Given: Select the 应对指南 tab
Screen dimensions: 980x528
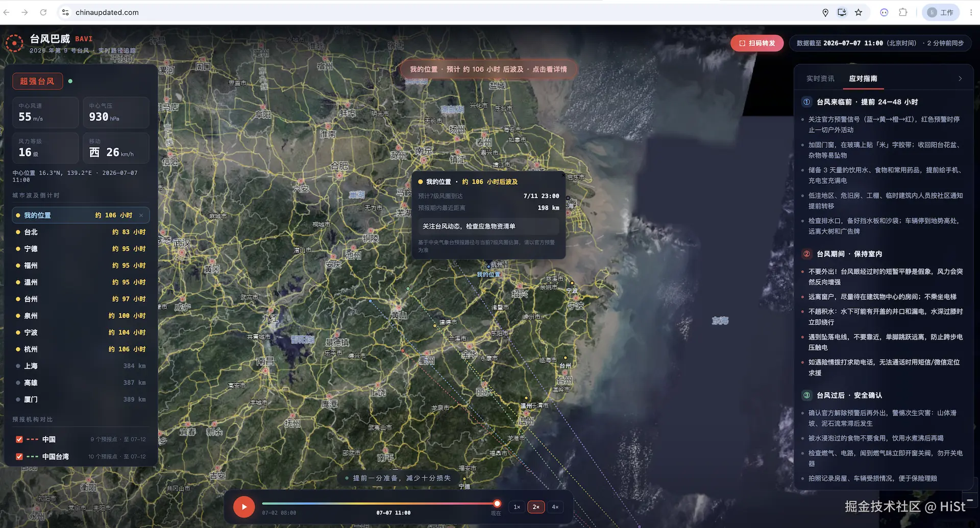Looking at the screenshot, I should 863,79.
